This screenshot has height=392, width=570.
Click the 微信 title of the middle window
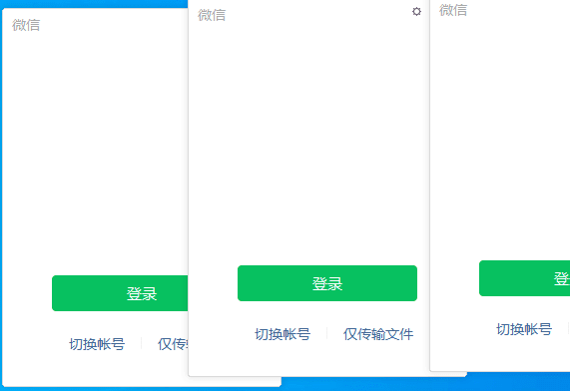212,15
